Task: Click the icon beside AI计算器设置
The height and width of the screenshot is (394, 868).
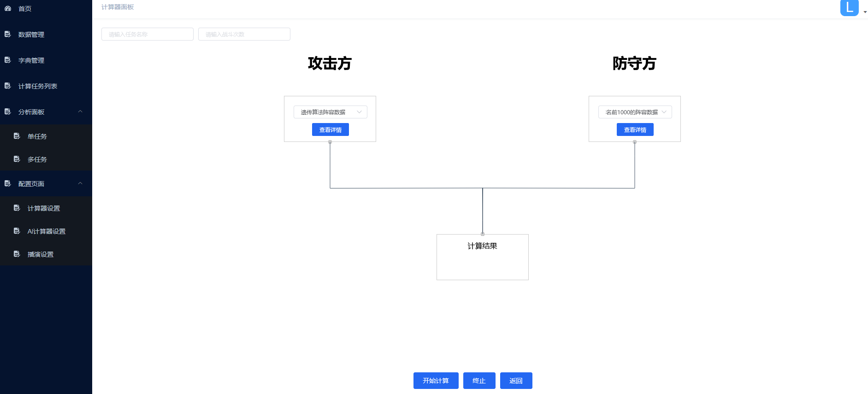Action: coord(17,231)
